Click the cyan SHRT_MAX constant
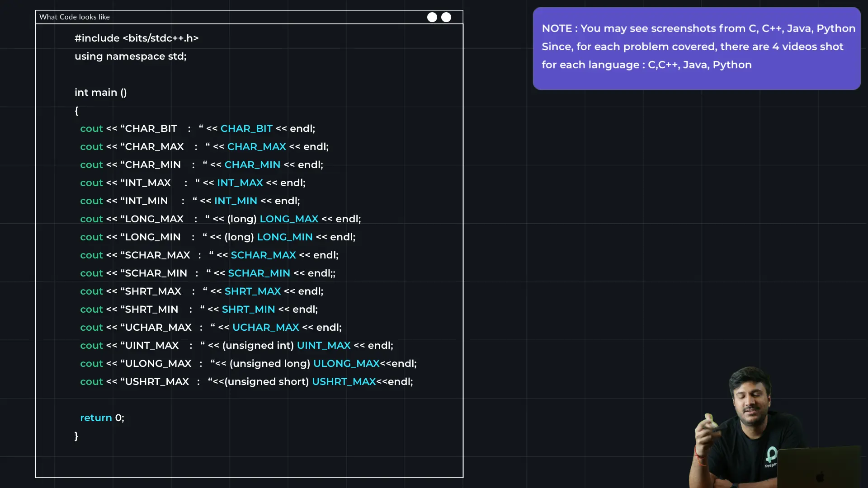This screenshot has height=488, width=868. [253, 291]
